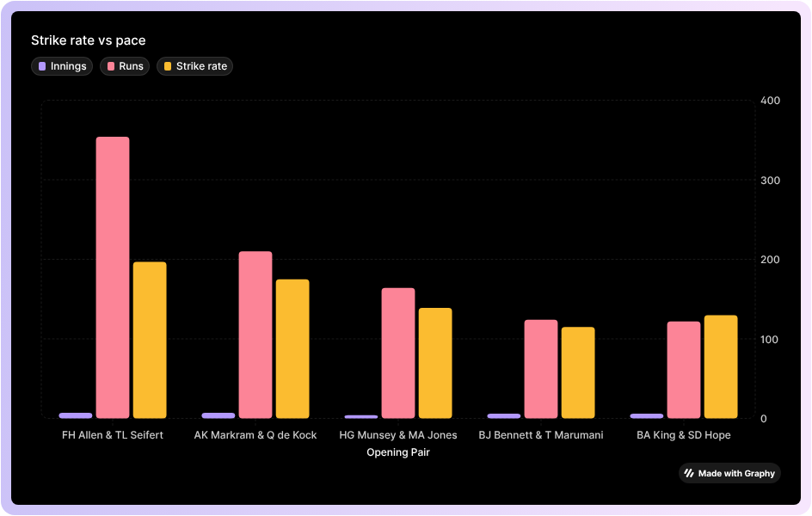This screenshot has height=516, width=812.
Task: Open the Made with Graphy link
Action: point(729,473)
